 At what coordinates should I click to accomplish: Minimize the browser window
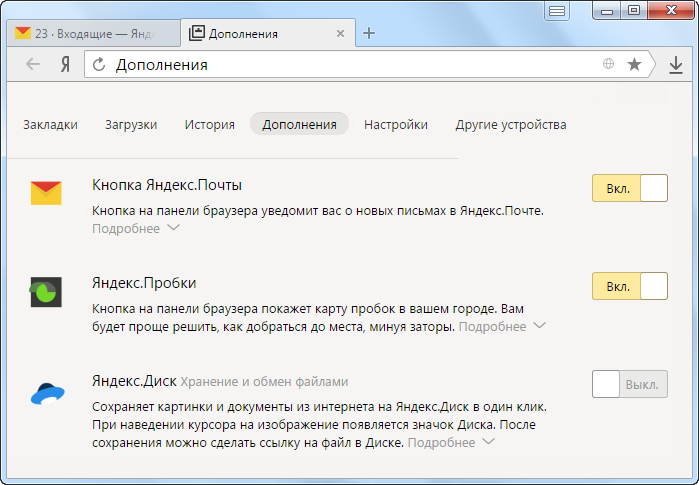point(607,11)
